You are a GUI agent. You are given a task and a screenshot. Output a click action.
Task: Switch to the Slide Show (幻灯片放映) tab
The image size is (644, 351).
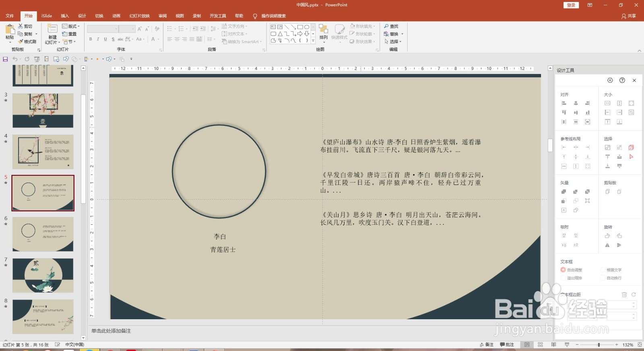coord(139,16)
